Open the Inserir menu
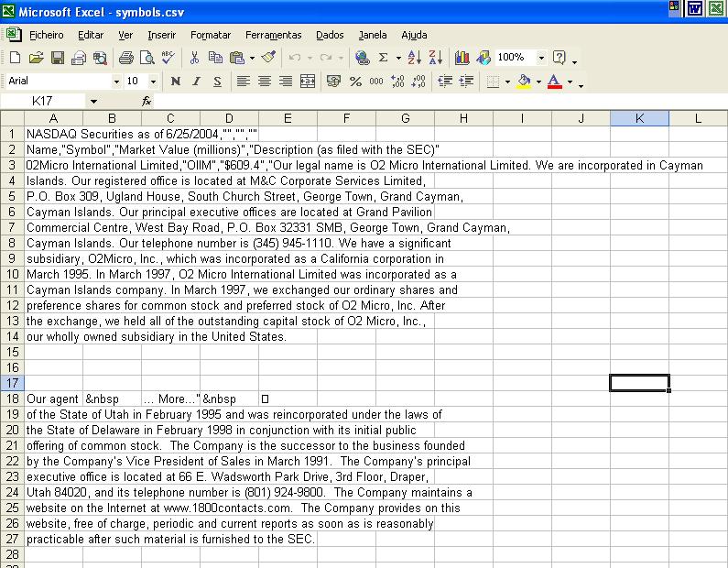728x568 pixels. tap(161, 35)
